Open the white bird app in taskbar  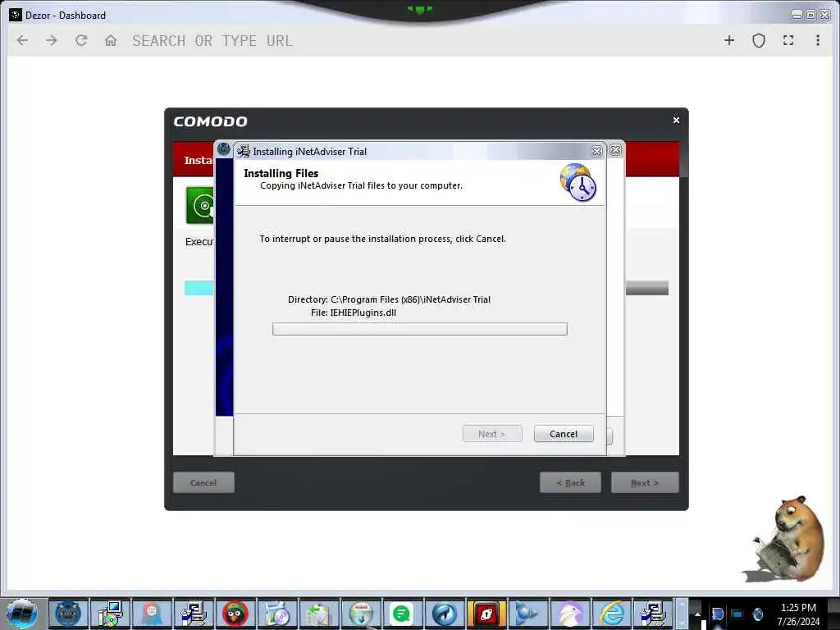click(569, 614)
